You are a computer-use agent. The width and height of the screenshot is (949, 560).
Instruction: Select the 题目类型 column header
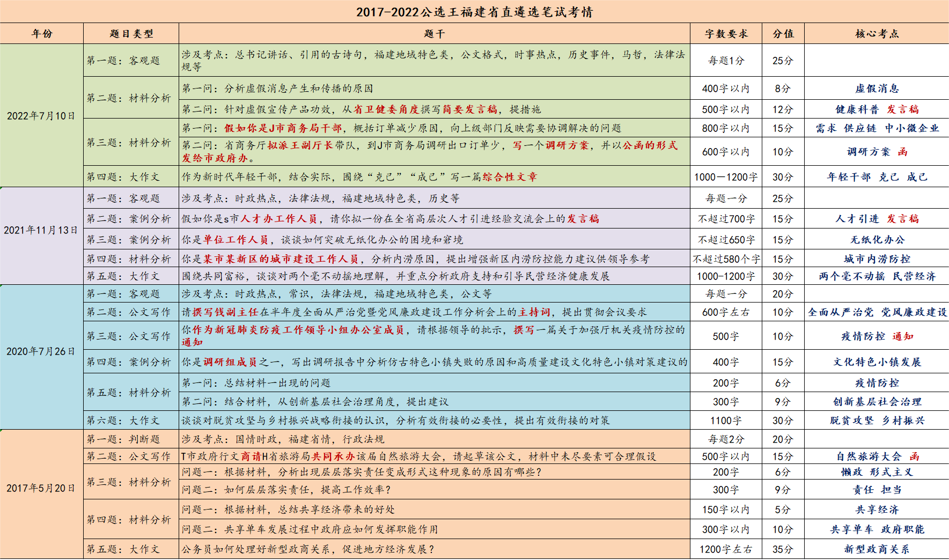131,34
